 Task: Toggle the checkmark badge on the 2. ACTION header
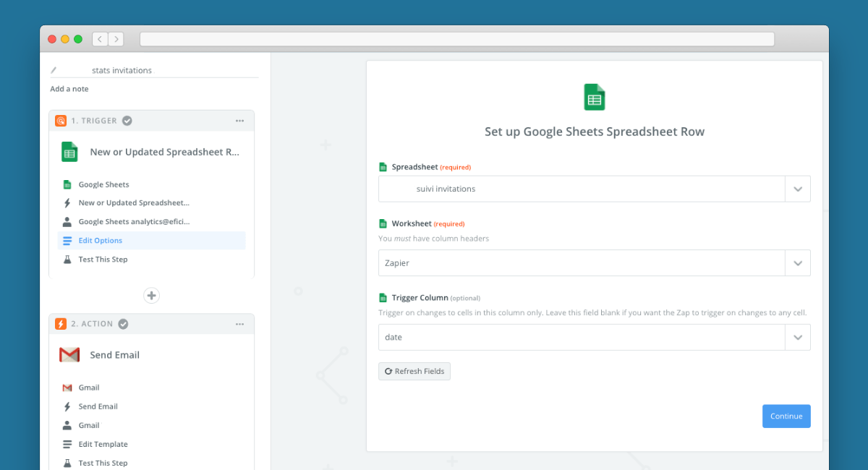(x=123, y=324)
